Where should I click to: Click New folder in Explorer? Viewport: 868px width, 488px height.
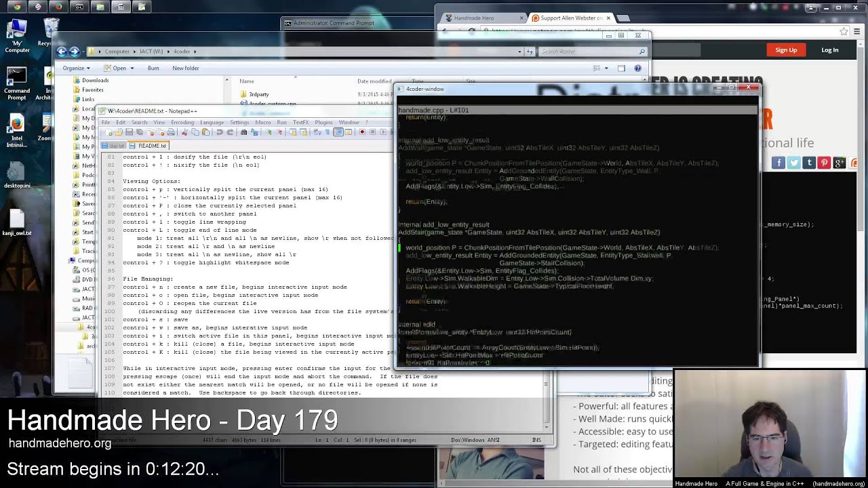point(186,68)
